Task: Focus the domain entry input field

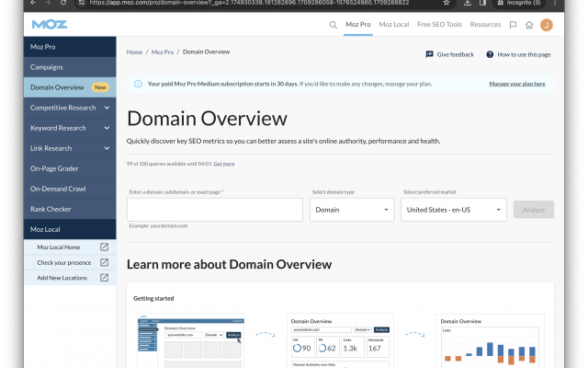Action: (x=214, y=210)
